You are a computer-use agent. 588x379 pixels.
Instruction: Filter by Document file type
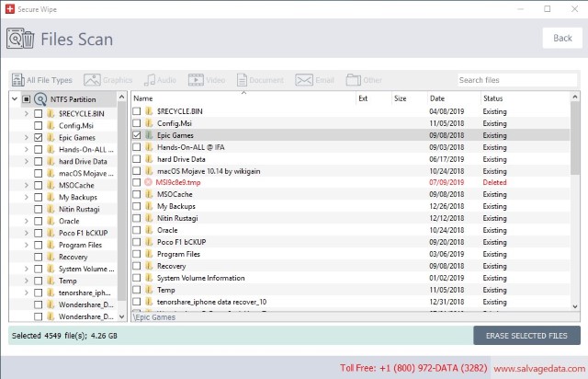tap(243, 80)
